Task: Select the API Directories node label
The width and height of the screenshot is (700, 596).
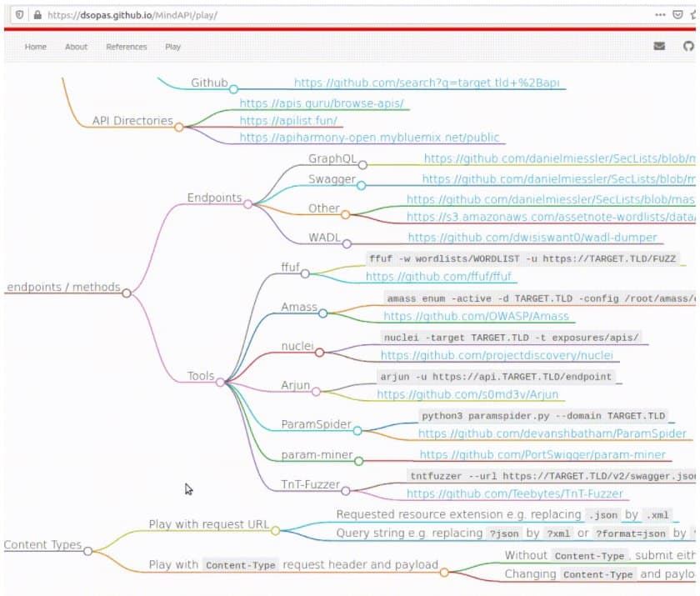Action: coord(132,121)
